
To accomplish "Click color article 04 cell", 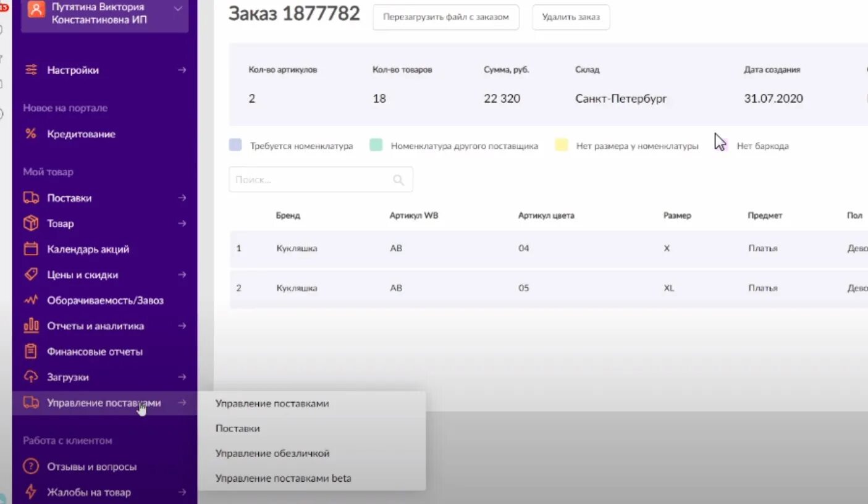I will (524, 248).
